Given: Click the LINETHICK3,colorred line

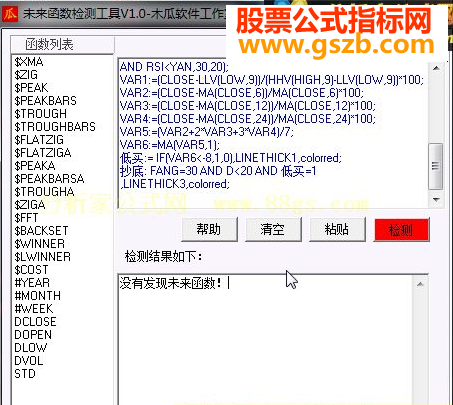Looking at the screenshot, I should tap(175, 184).
